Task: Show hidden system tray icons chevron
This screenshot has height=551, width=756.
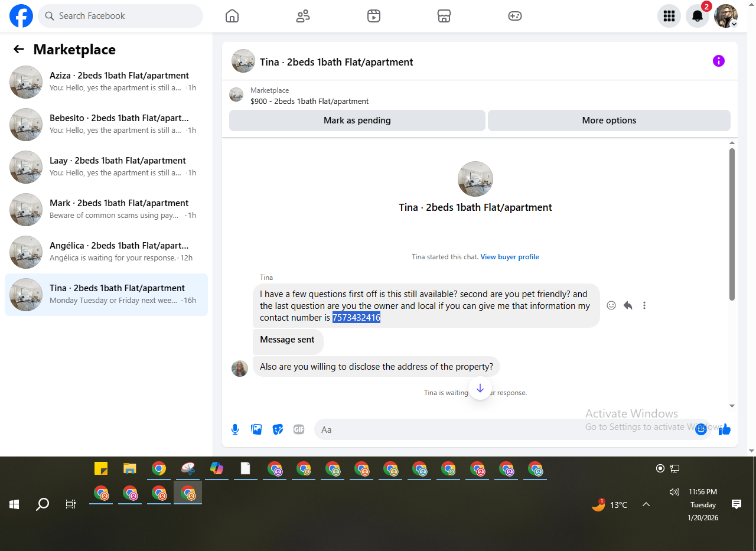Action: pos(646,504)
